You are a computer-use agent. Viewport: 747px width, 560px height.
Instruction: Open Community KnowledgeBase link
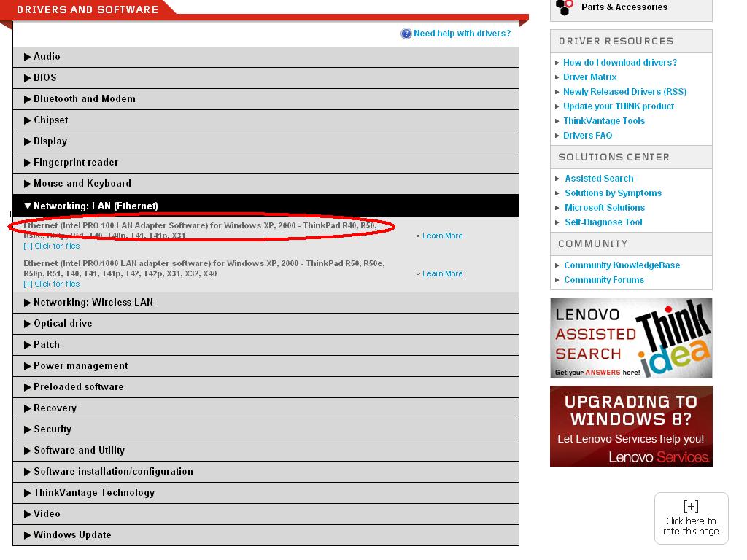point(622,265)
